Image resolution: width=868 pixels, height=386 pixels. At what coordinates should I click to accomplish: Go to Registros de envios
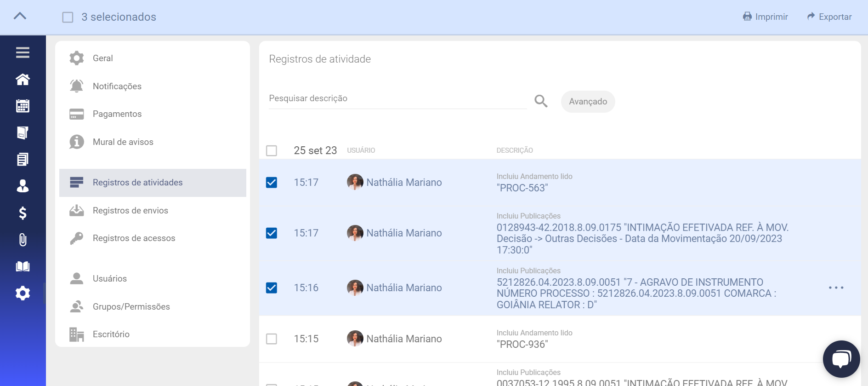tap(130, 211)
